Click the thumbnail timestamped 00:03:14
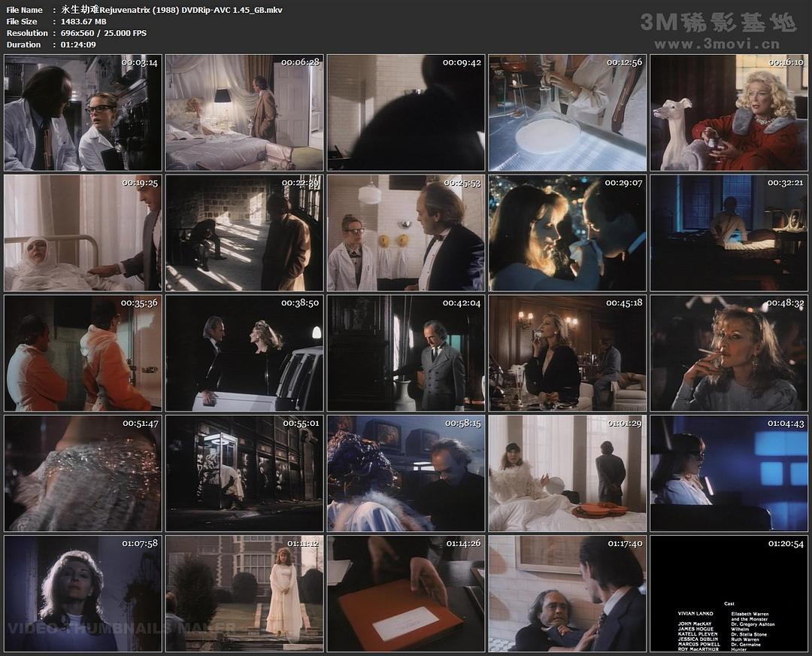This screenshot has height=656, width=812. coord(83,113)
